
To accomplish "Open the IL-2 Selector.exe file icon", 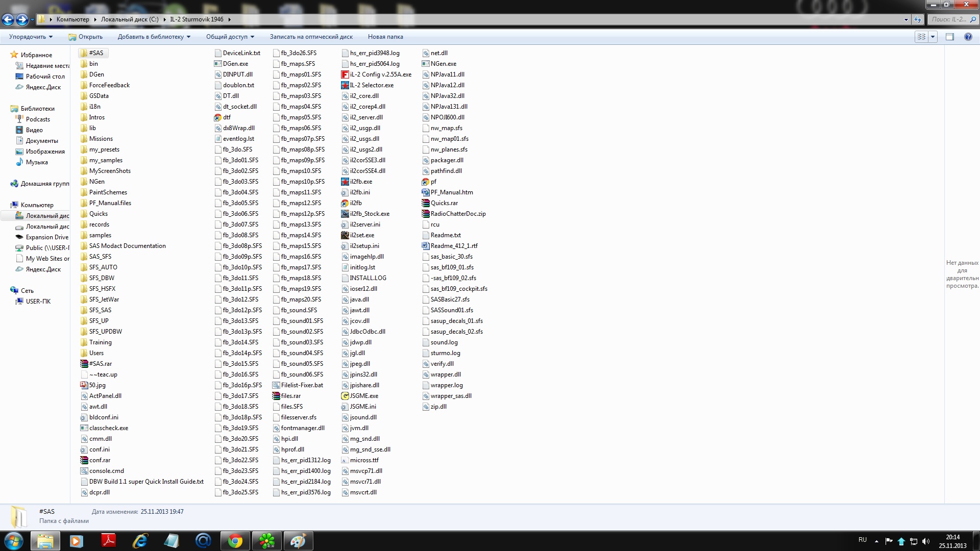I will coord(345,85).
